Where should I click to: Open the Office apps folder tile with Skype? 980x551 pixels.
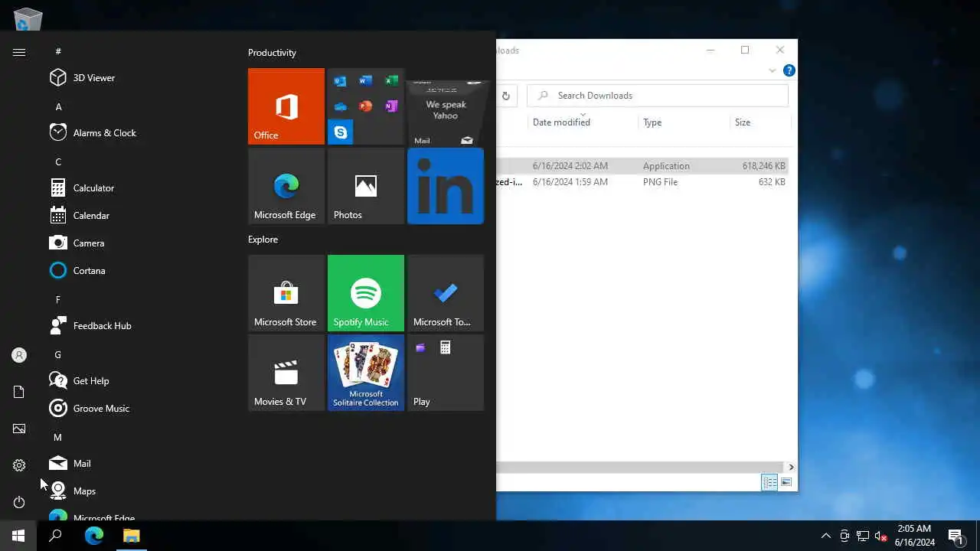point(366,106)
